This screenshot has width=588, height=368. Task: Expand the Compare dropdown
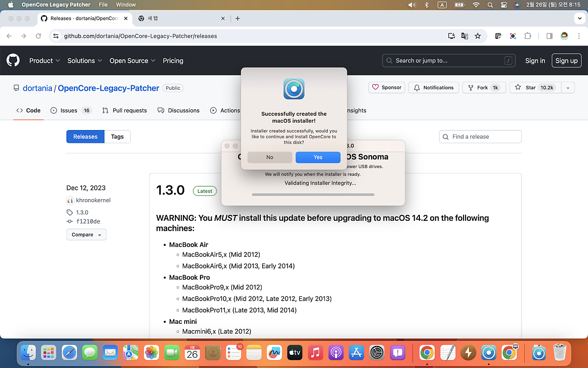pos(86,235)
